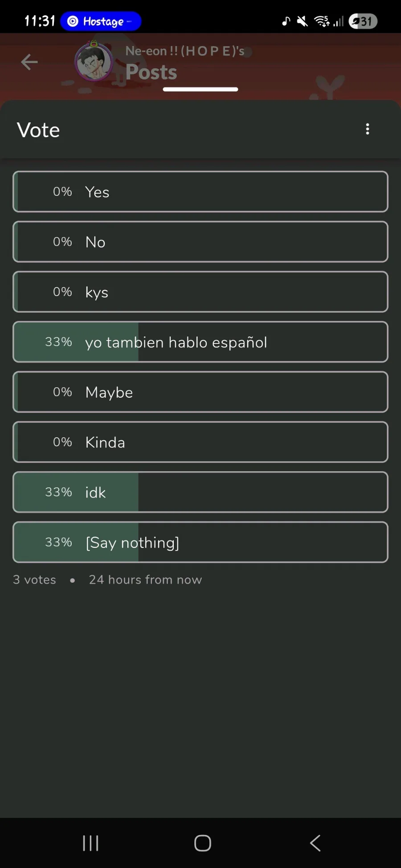Choose the Maybe poll option
This screenshot has width=401, height=868.
(200, 392)
